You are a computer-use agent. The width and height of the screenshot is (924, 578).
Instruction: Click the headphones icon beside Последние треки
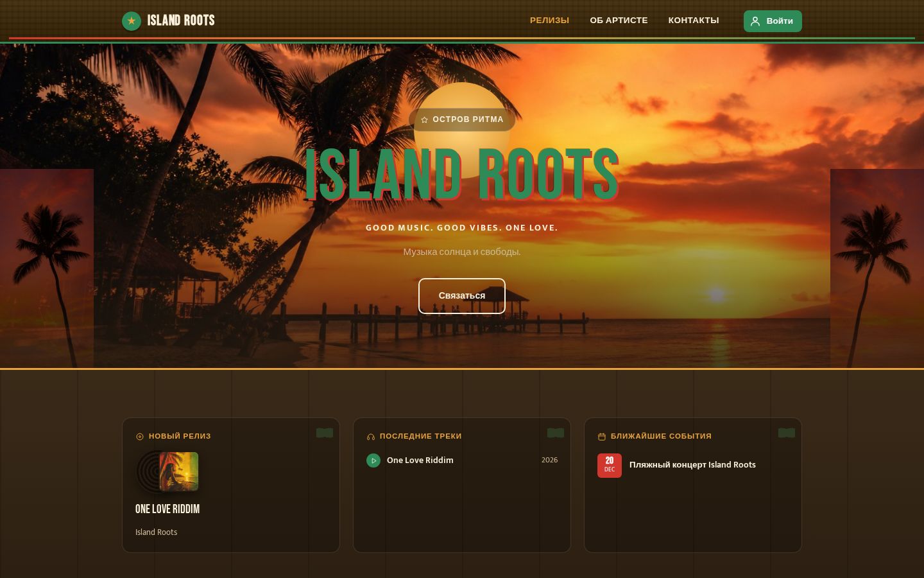pyautogui.click(x=371, y=437)
